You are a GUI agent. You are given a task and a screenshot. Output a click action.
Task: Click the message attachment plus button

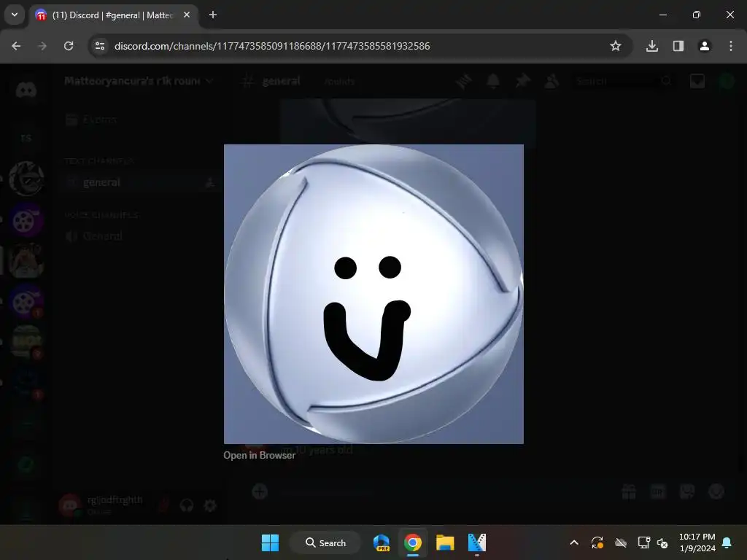[260, 491]
